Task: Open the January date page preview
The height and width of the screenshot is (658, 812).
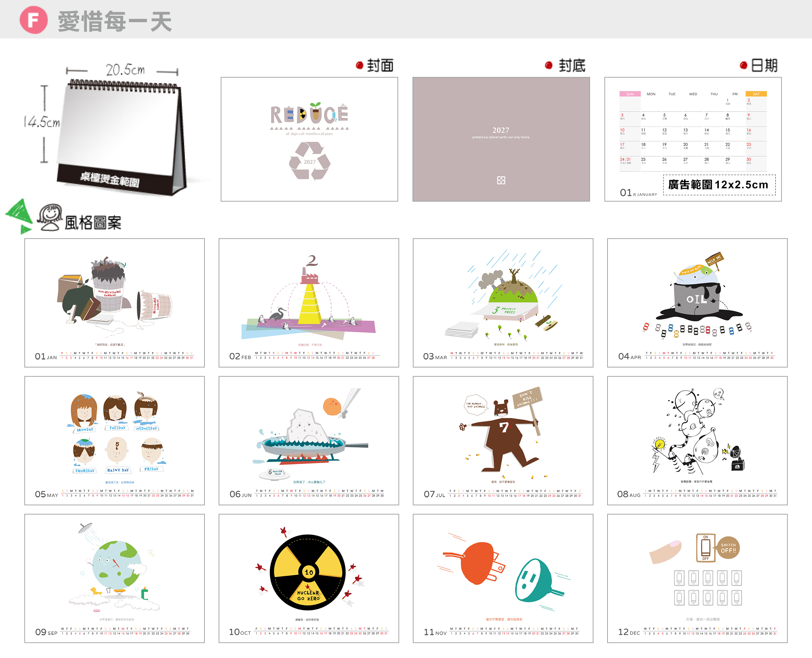Action: (693, 139)
